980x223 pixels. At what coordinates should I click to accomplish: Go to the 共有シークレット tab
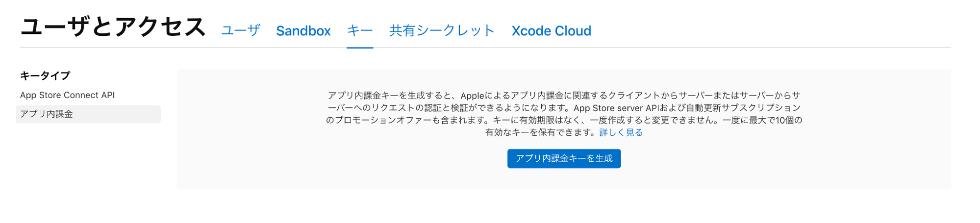(442, 30)
